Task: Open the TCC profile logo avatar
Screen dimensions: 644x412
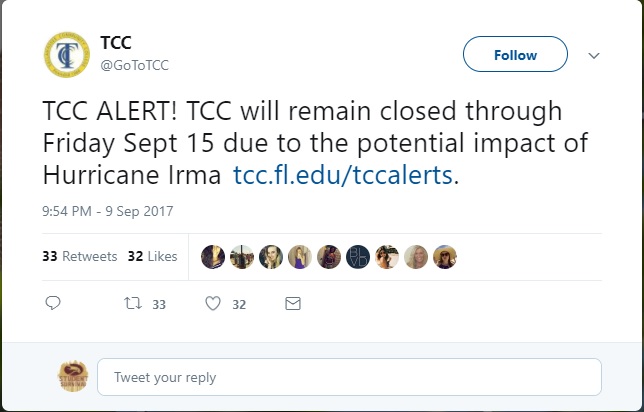Action: (67, 55)
